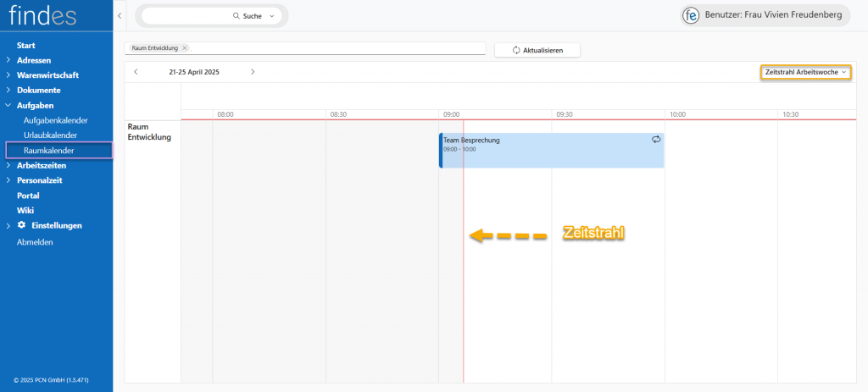Click the search magnifier icon
This screenshot has height=392, width=868.
[236, 16]
